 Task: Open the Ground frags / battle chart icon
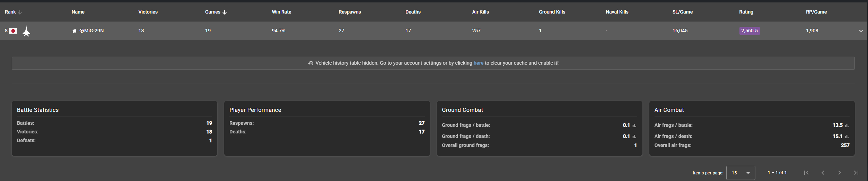tap(634, 125)
